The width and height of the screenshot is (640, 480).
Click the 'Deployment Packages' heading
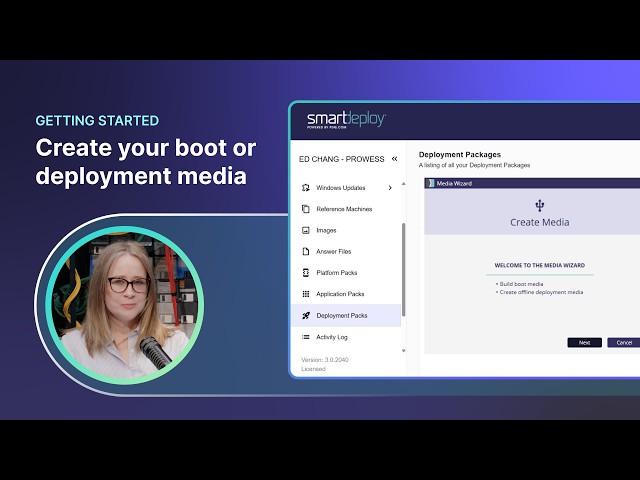click(460, 155)
